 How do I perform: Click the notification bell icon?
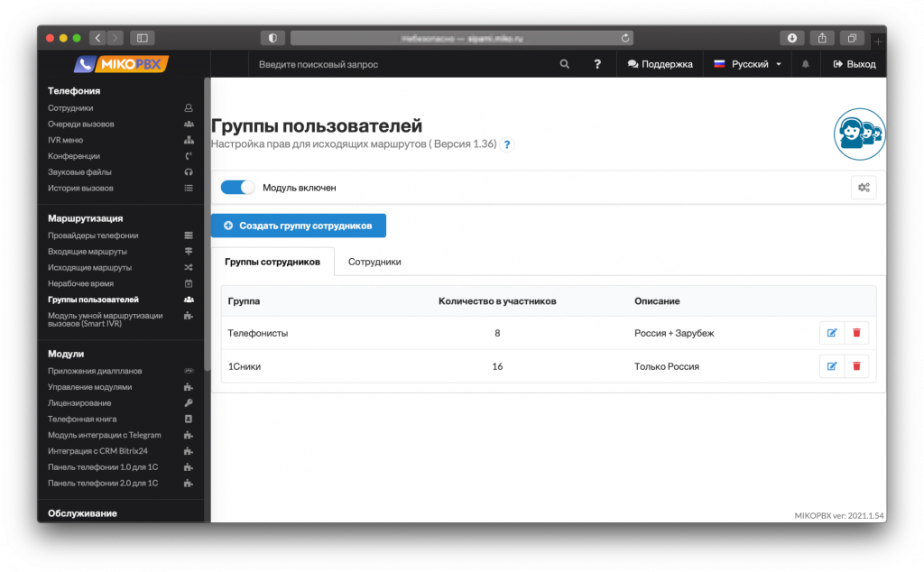pos(806,64)
